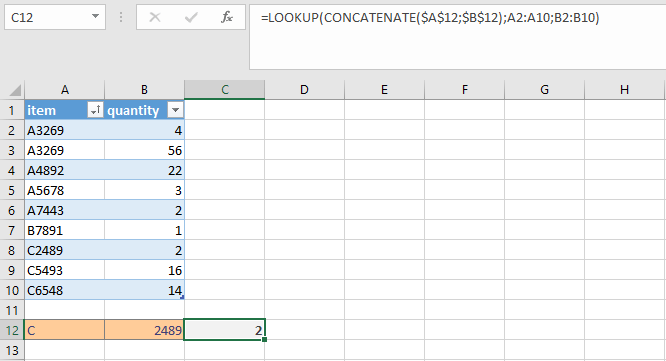Select column A header

pos(65,90)
